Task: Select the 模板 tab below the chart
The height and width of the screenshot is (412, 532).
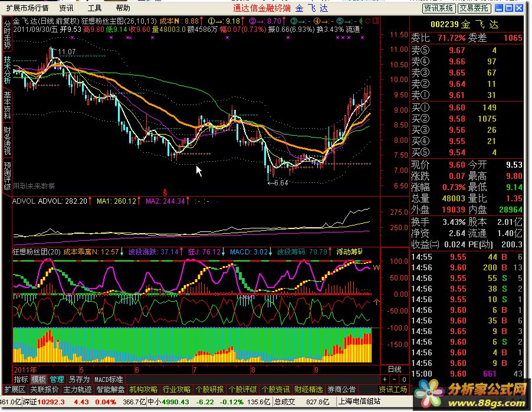Action: click(38, 380)
